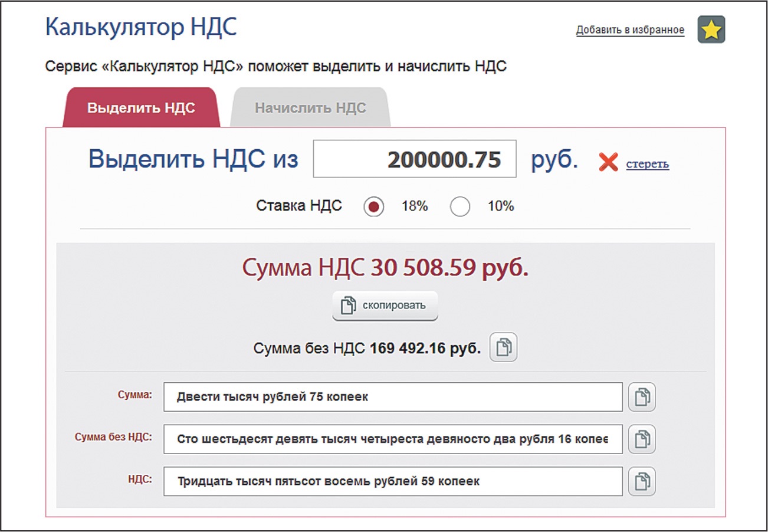Viewport: 768px width, 532px height.
Task: Select the 10% VAT rate
Action: 460,207
